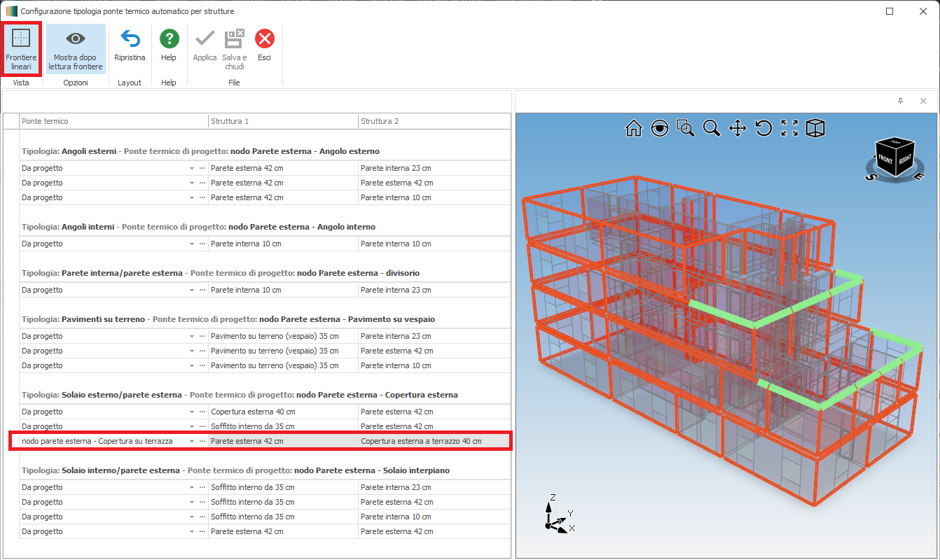Click the fit-to-extents arrows icon
This screenshot has height=560, width=940.
click(789, 128)
